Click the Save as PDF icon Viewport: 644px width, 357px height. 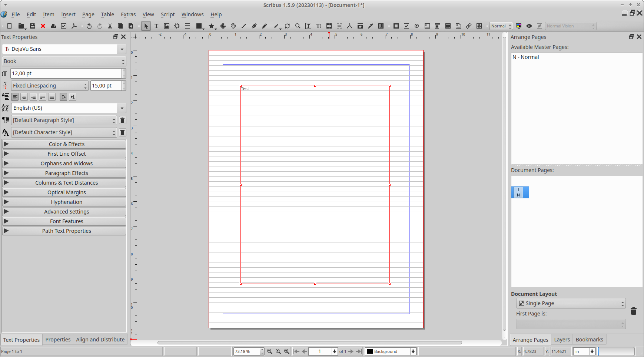(x=74, y=26)
